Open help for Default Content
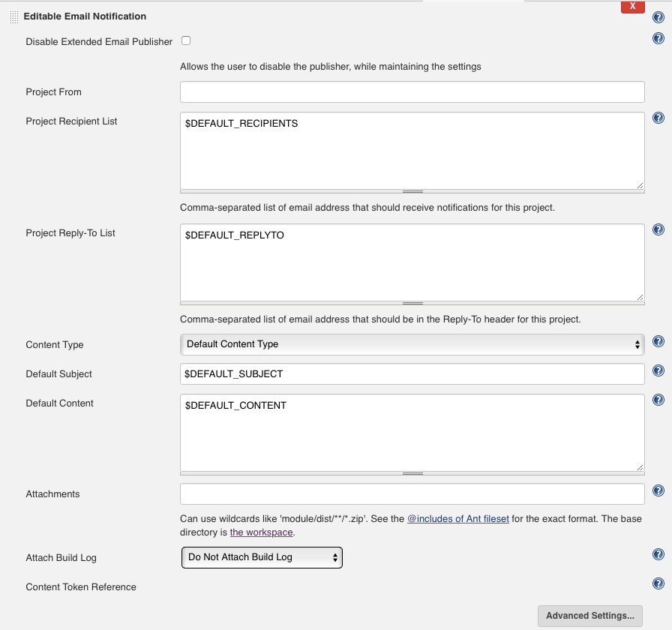Image resolution: width=672 pixels, height=630 pixels. 658,399
